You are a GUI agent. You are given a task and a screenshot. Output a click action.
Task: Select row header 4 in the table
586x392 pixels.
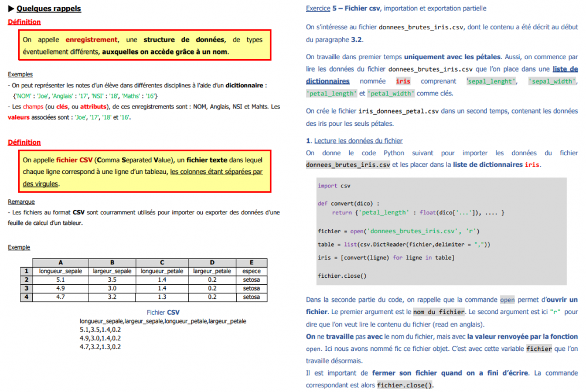[x=26, y=297]
